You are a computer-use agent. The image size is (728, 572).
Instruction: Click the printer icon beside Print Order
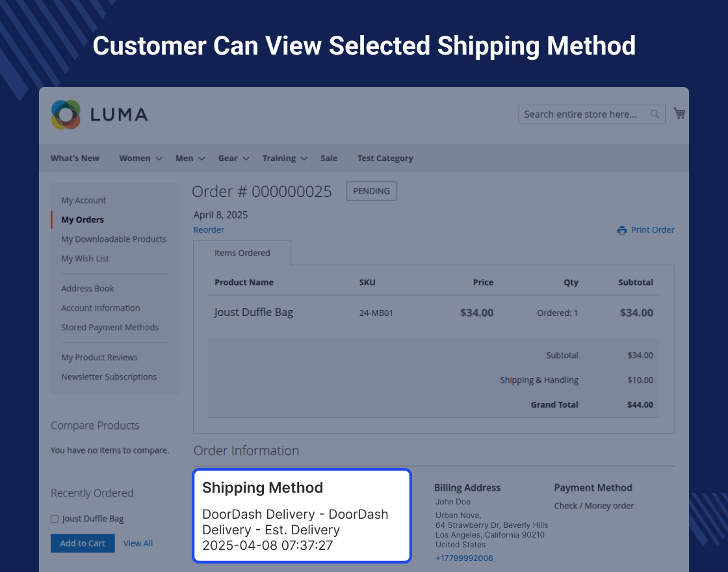(x=621, y=230)
